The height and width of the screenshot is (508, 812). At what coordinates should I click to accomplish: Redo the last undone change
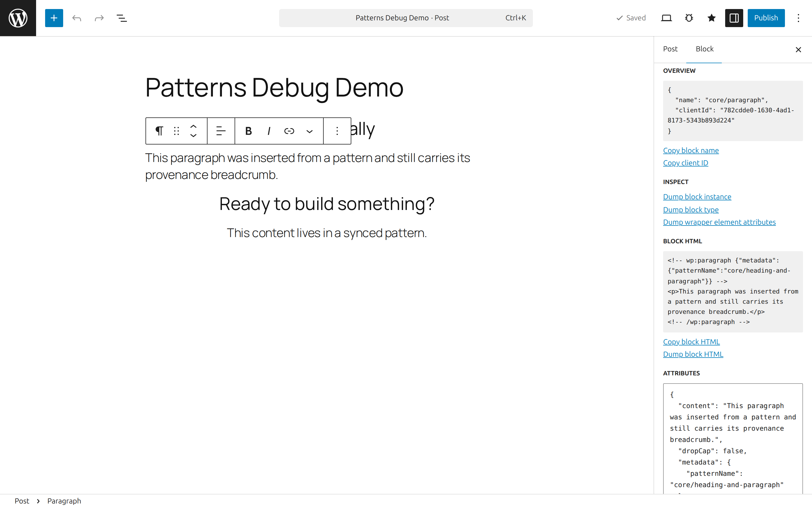pos(99,18)
